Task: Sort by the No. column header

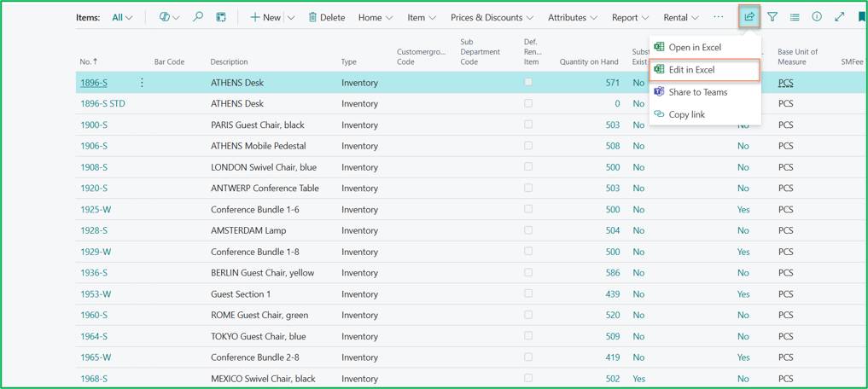Action: (x=88, y=62)
